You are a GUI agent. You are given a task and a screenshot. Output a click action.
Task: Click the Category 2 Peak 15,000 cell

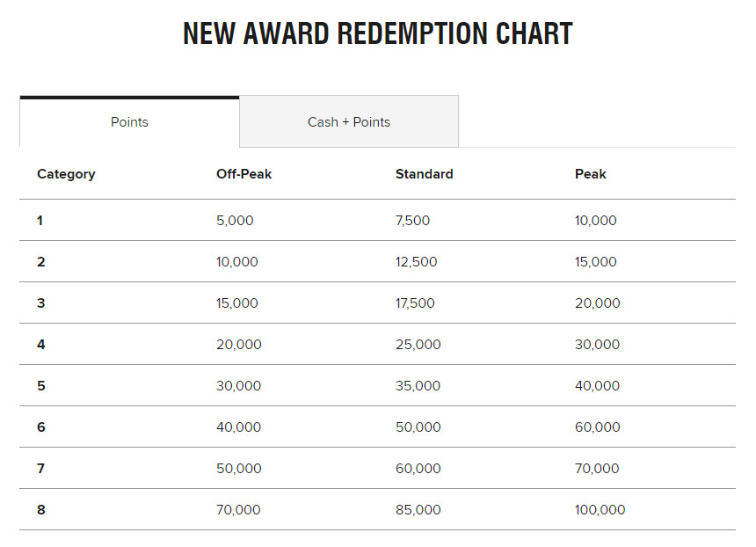595,262
